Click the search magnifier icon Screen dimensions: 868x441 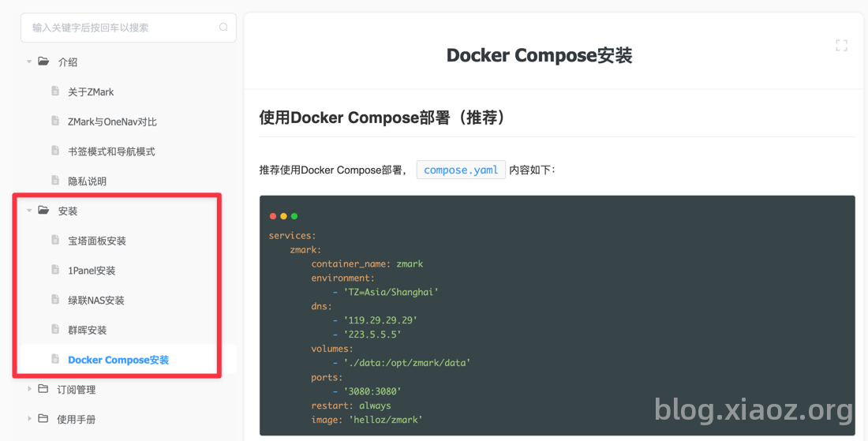[223, 27]
